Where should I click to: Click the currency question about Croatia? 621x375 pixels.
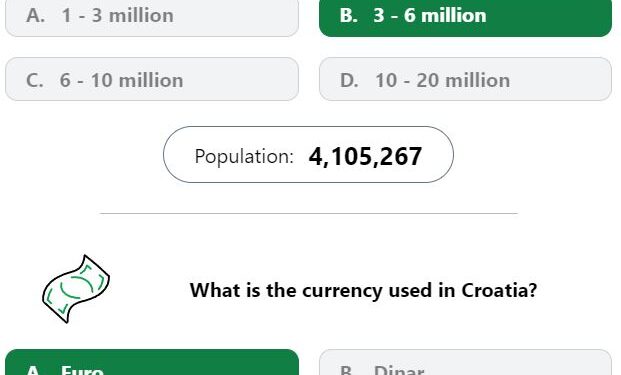click(x=363, y=290)
